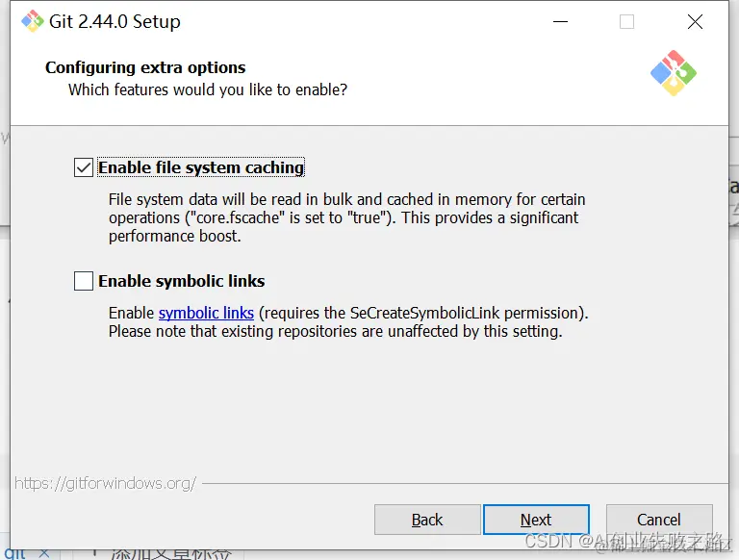Tick the Enable symbolic links checkbox

84,281
